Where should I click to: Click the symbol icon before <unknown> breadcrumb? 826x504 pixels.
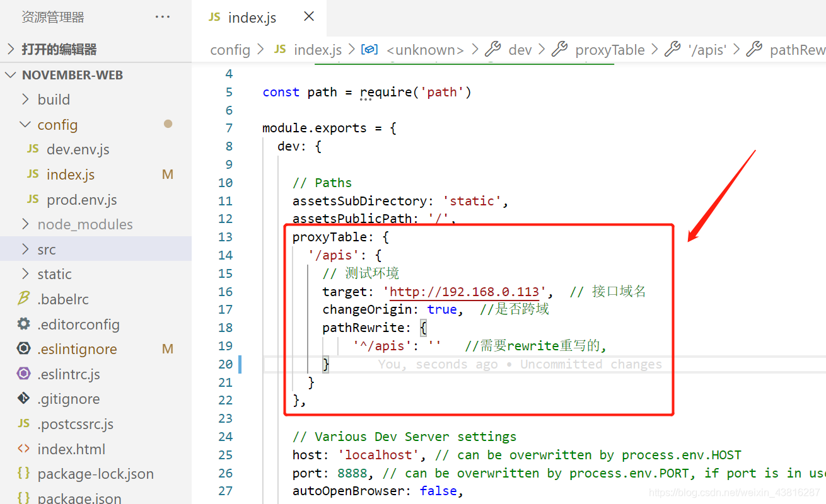(x=369, y=49)
